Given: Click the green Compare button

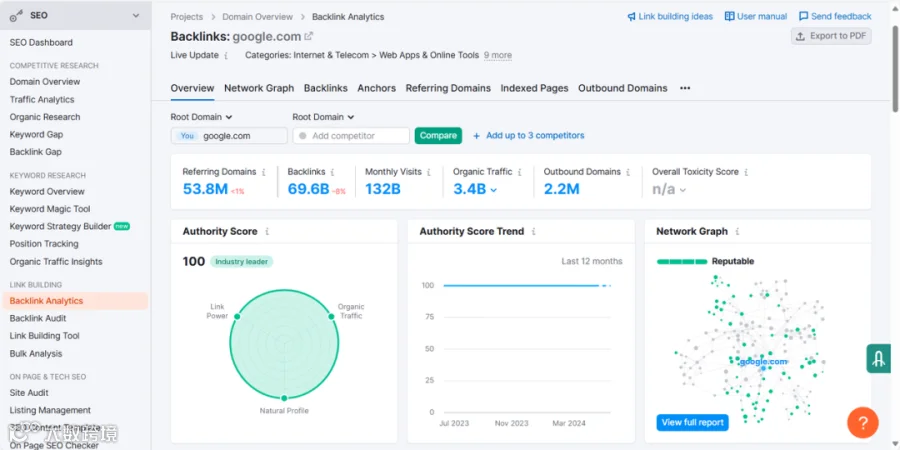Looking at the screenshot, I should 438,135.
